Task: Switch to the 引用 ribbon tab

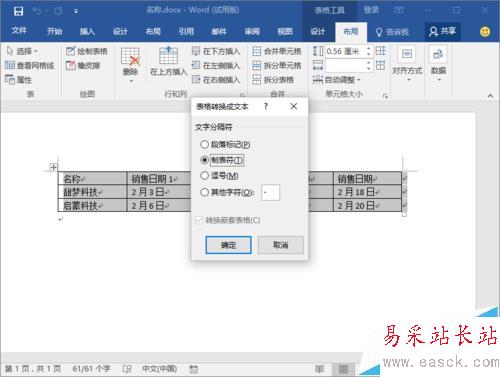Action: click(x=186, y=32)
